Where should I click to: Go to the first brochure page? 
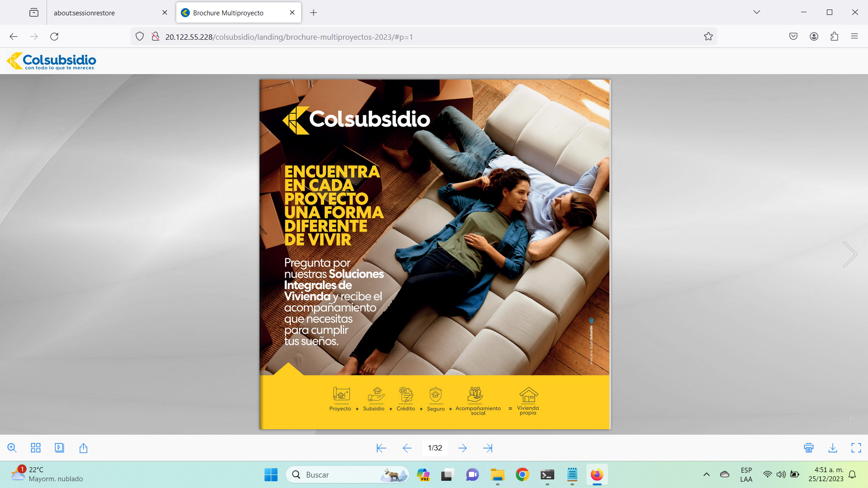[381, 448]
